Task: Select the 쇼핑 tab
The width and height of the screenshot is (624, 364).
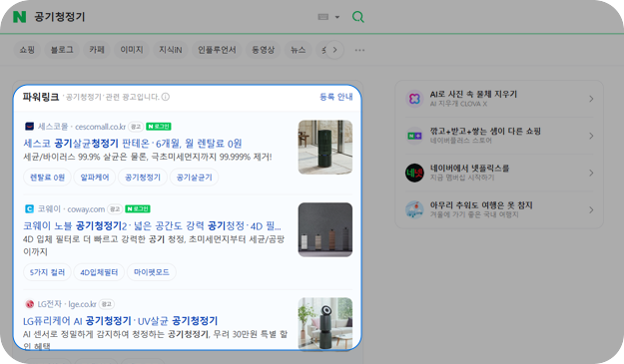Action: coord(27,50)
